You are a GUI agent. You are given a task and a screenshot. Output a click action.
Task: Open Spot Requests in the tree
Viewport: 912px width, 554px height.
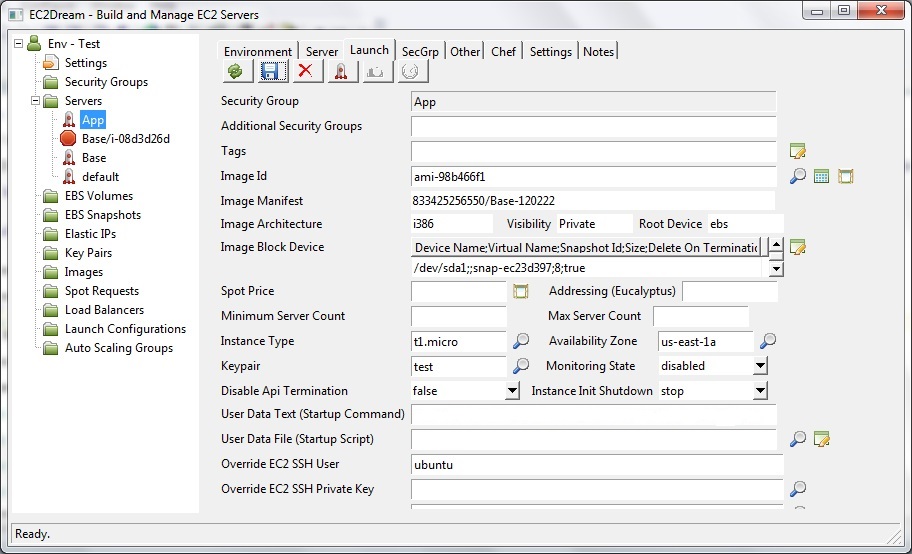pos(102,290)
